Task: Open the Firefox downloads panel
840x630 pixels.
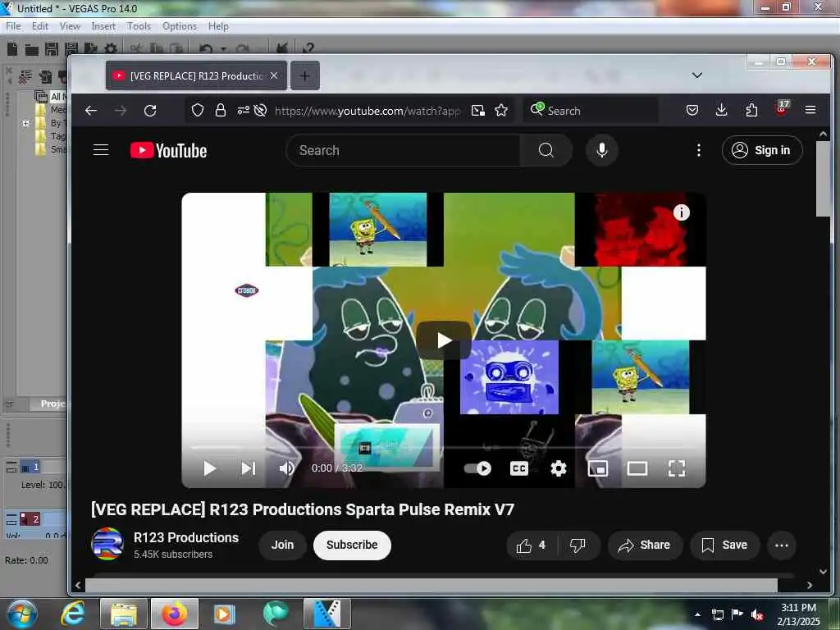Action: tap(722, 111)
